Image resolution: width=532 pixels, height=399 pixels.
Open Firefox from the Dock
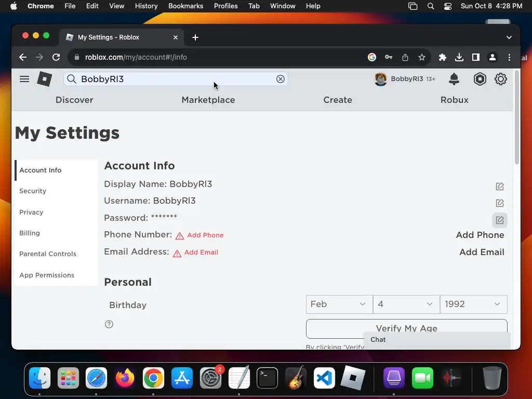(125, 378)
